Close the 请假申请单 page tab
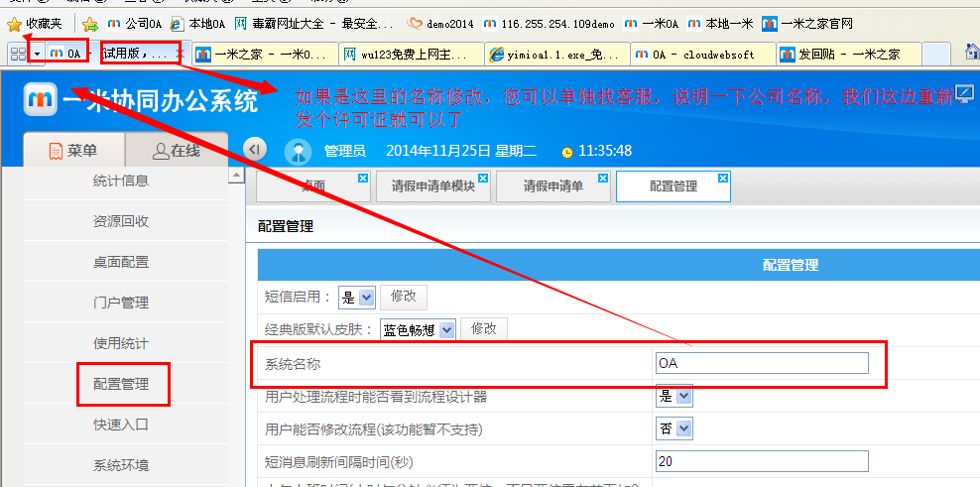Screen dimensions: 980x487 pos(602,179)
